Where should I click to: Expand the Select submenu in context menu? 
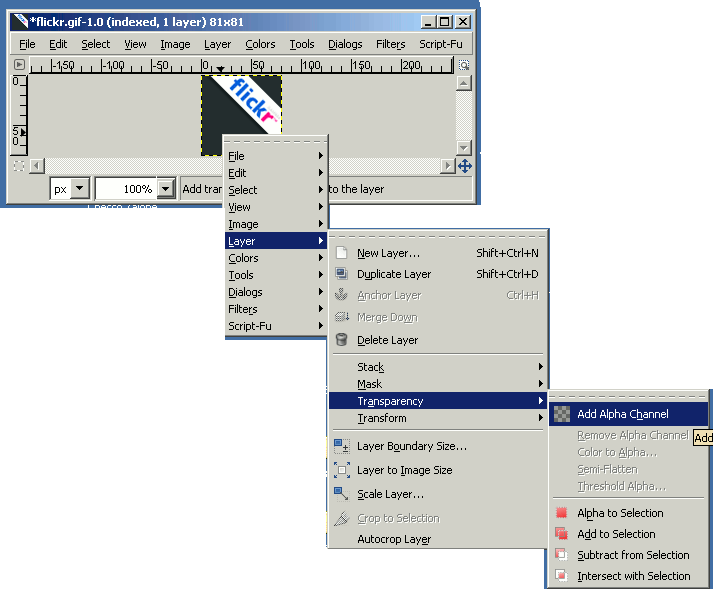pyautogui.click(x=276, y=190)
